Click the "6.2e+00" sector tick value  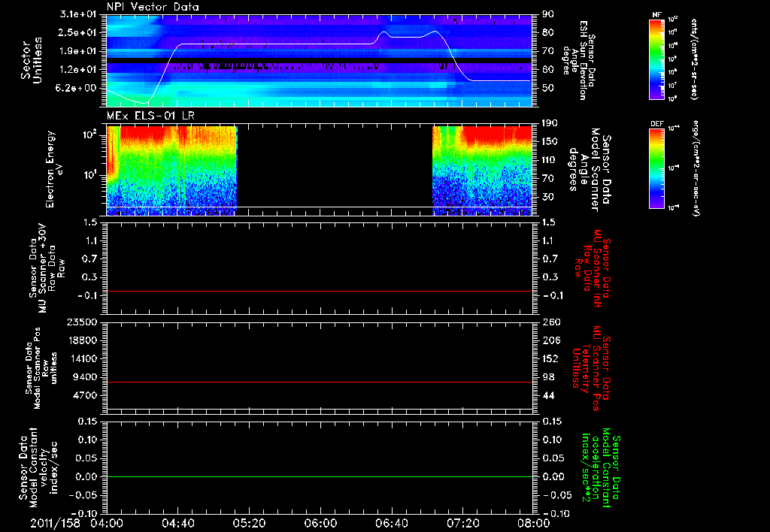[77, 88]
